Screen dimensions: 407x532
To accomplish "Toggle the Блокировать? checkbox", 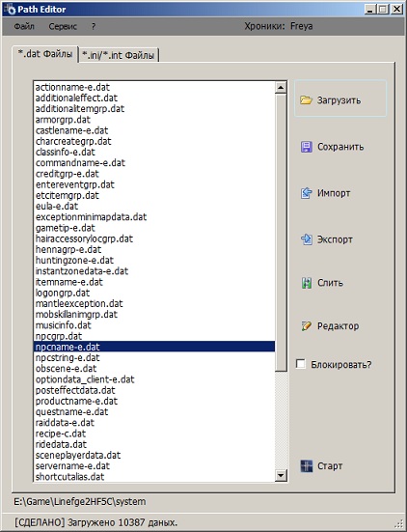I will pyautogui.click(x=301, y=364).
